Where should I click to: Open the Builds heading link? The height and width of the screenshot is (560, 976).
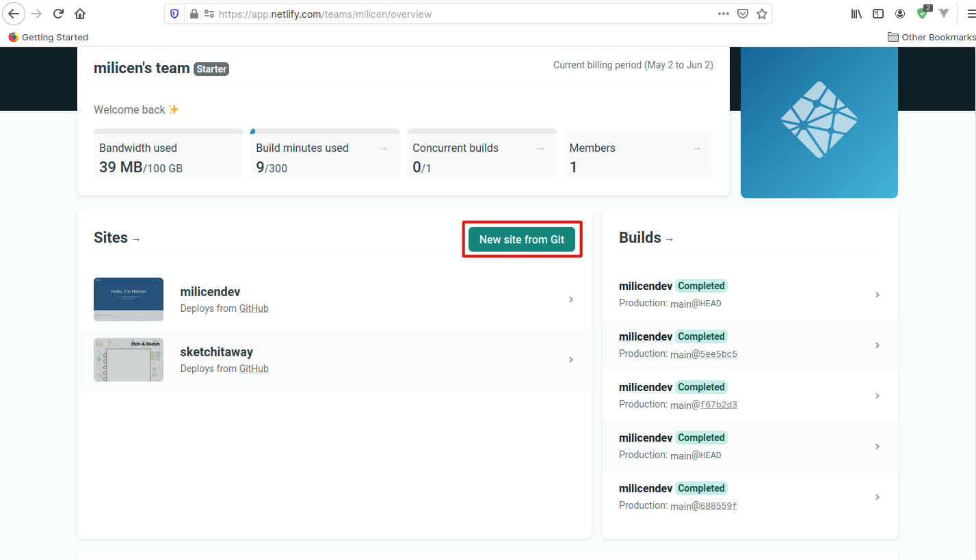(646, 238)
